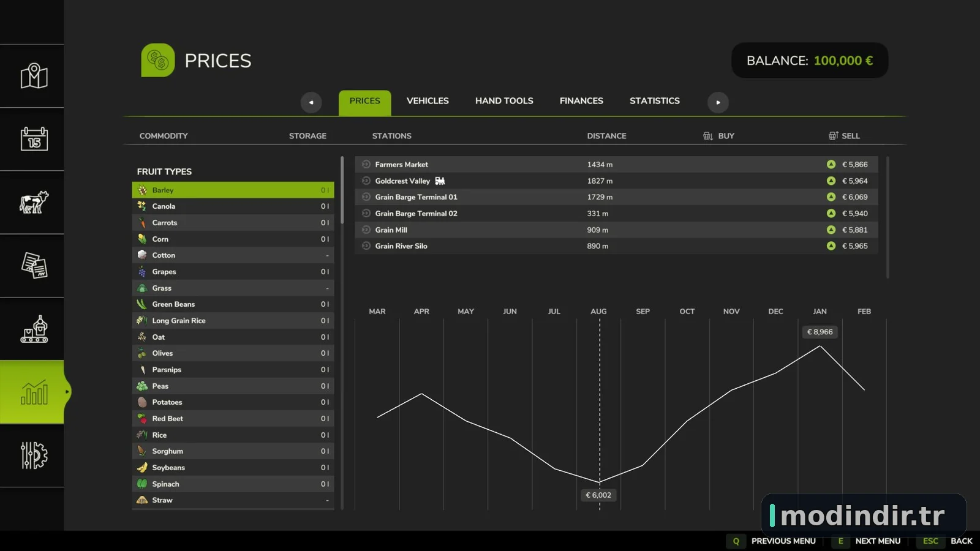Switch to the Finances tab
The image size is (980, 551).
[x=581, y=101]
